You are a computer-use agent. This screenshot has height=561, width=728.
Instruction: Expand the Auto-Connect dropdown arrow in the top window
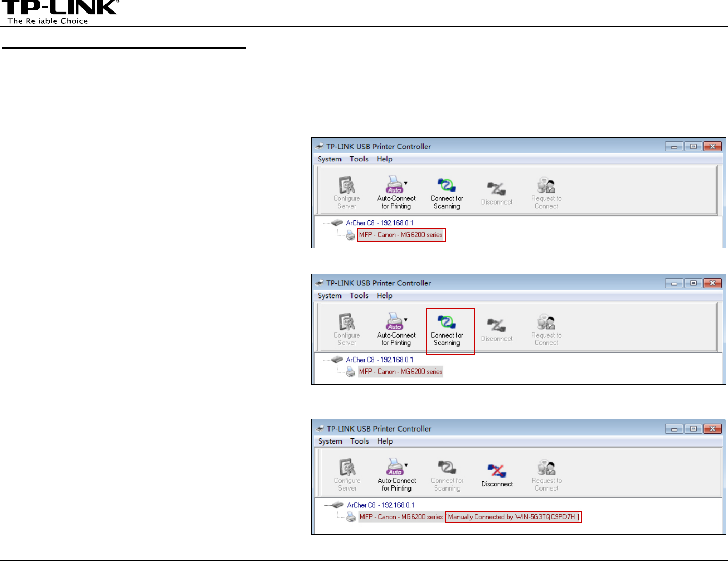[406, 183]
